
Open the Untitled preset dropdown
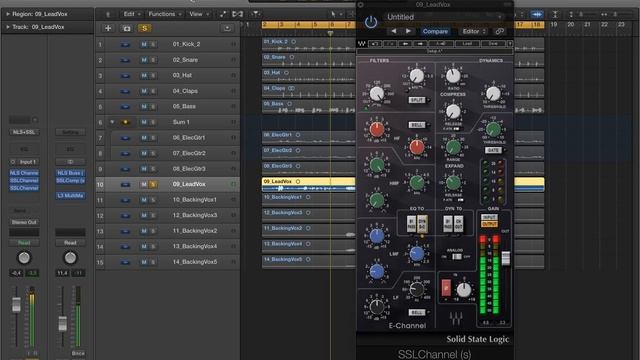pos(444,17)
